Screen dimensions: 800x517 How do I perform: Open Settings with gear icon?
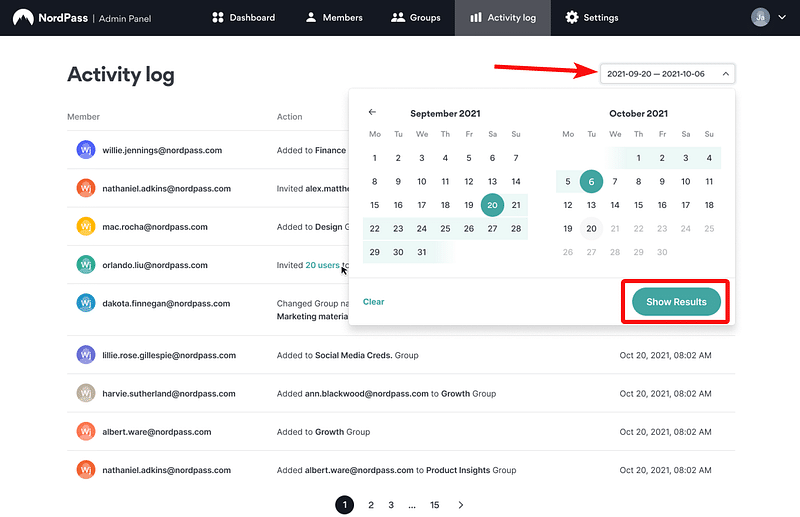tap(591, 17)
